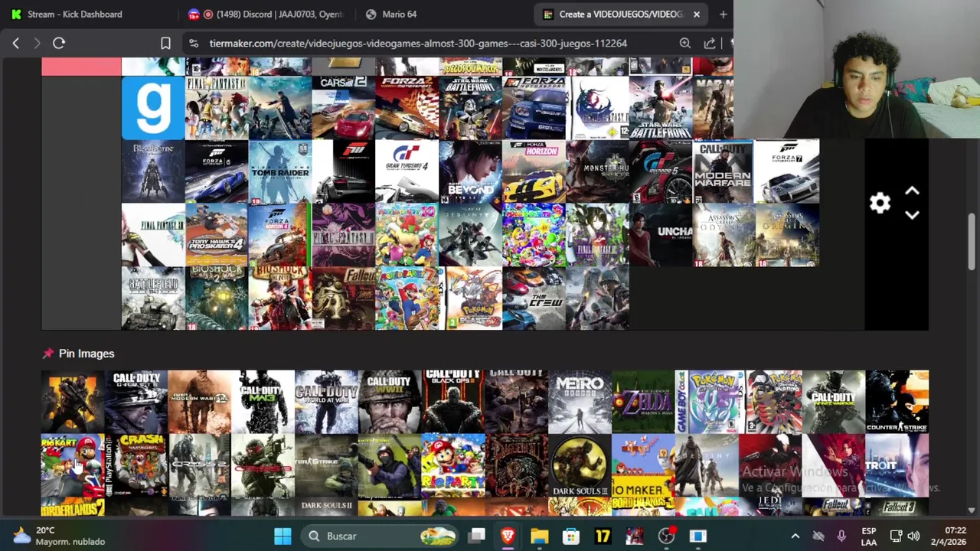Screen dimensions: 980x551
Task: Pick Call of Duty Ghosts from Pin Images
Action: (x=136, y=402)
